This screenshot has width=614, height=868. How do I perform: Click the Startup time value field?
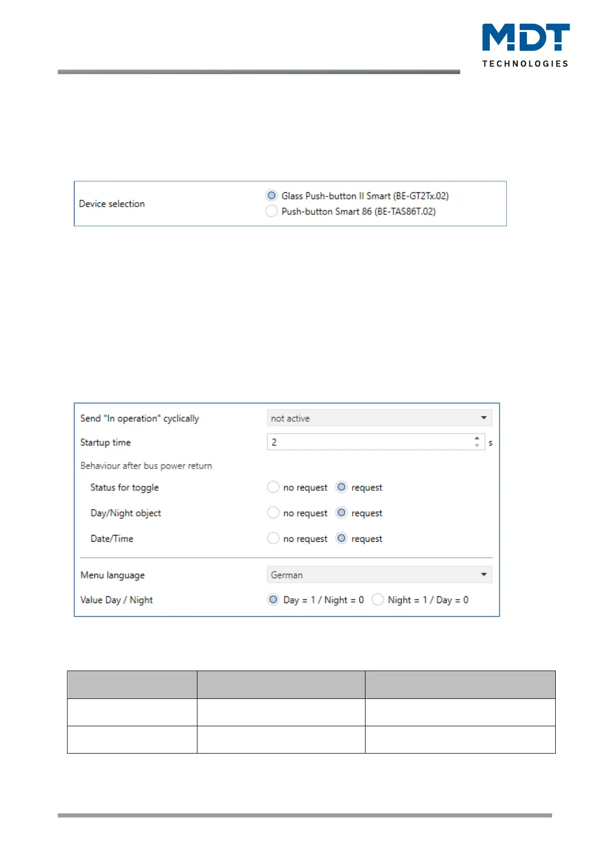pos(369,442)
